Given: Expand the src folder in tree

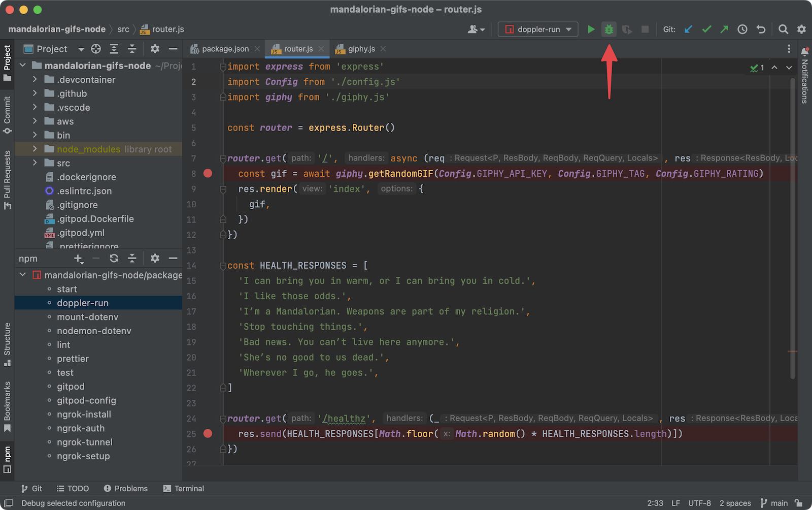Looking at the screenshot, I should (35, 163).
